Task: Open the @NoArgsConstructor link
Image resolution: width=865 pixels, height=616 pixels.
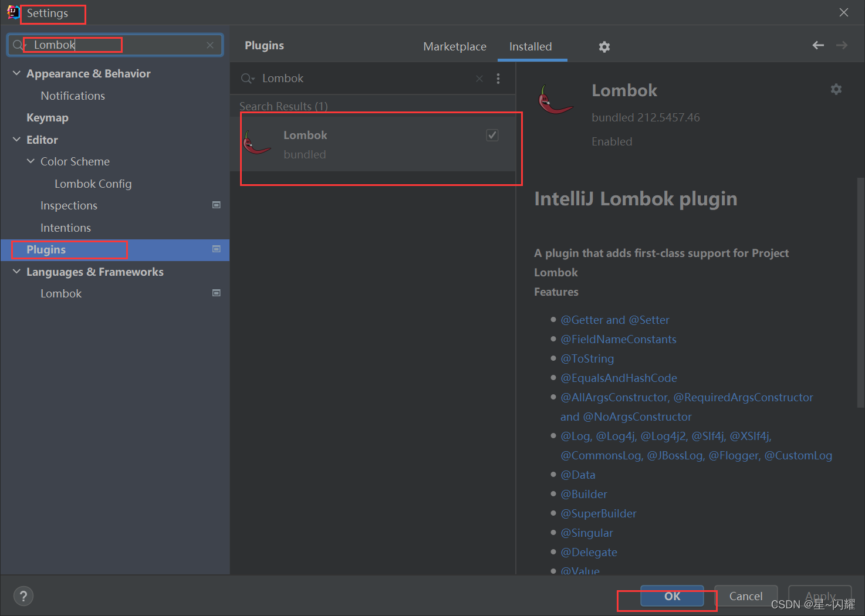Action: (637, 417)
